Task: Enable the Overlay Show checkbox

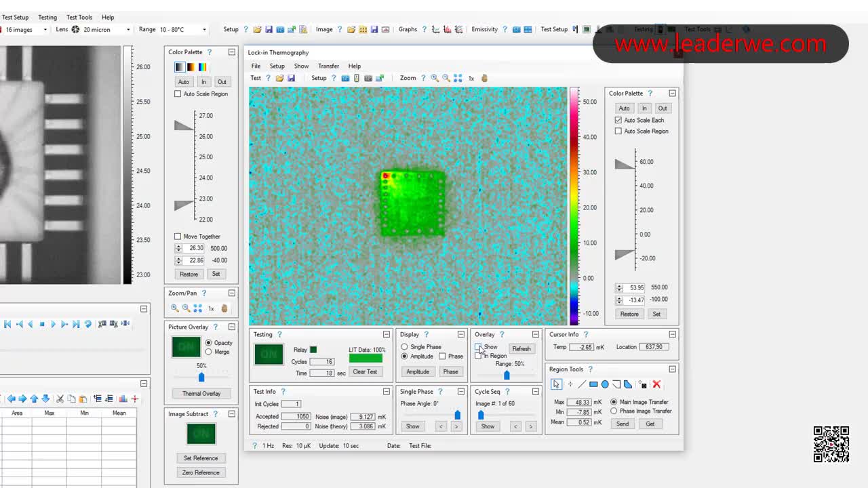Action: (478, 346)
